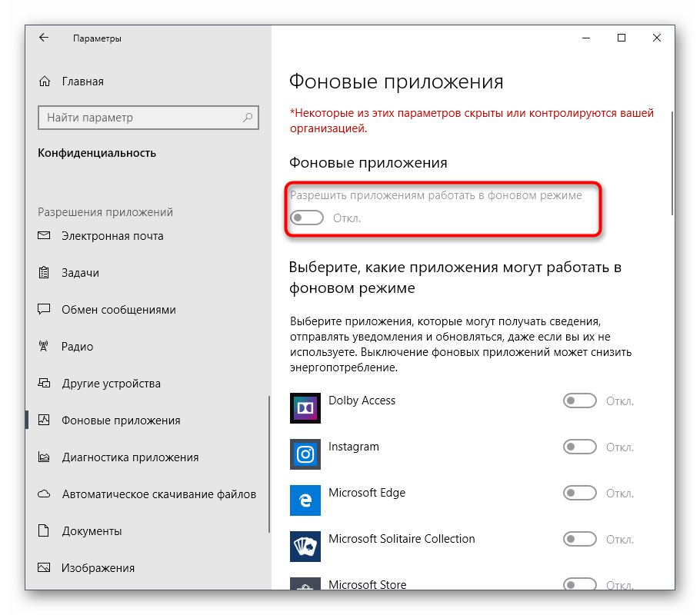Click the Instagram app icon
Image resolution: width=700 pixels, height=615 pixels.
pos(305,454)
